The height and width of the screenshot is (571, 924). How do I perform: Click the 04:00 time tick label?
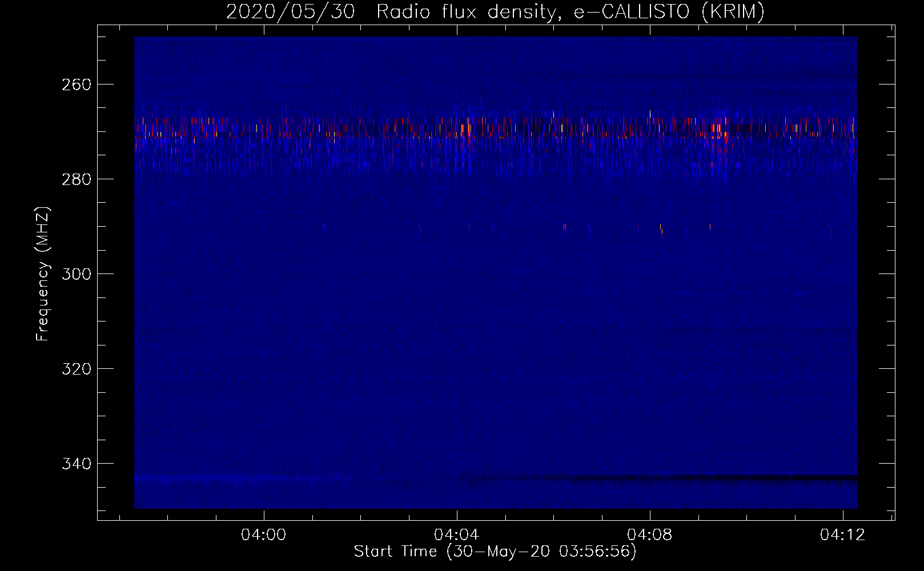click(x=263, y=535)
